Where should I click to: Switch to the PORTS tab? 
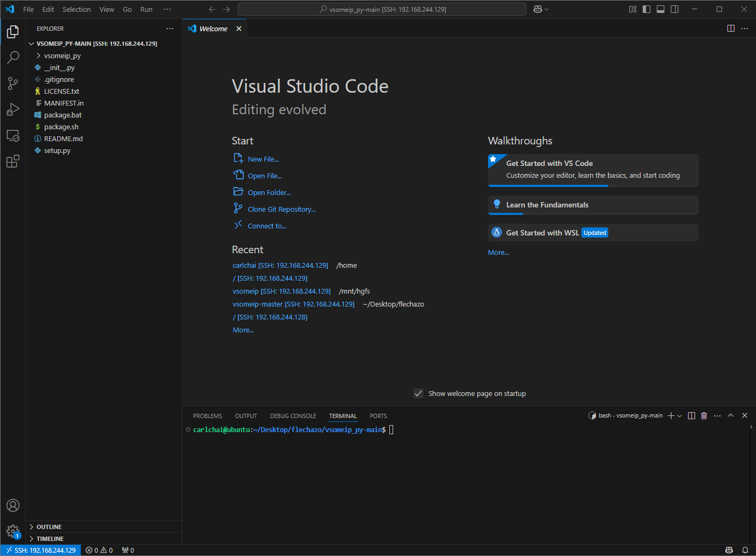[379, 416]
